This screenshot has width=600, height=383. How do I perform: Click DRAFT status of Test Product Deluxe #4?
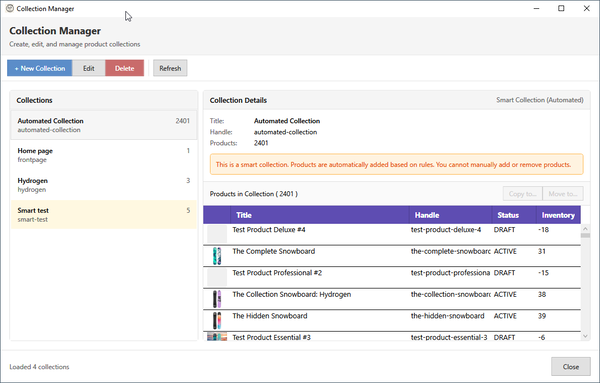pos(504,230)
